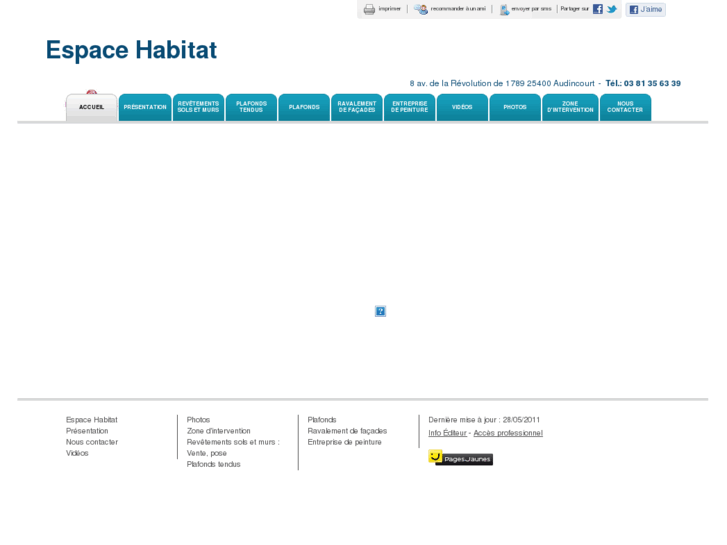This screenshot has height=545, width=727.
Task: Select Entreprise de peinture tab
Action: (x=409, y=108)
